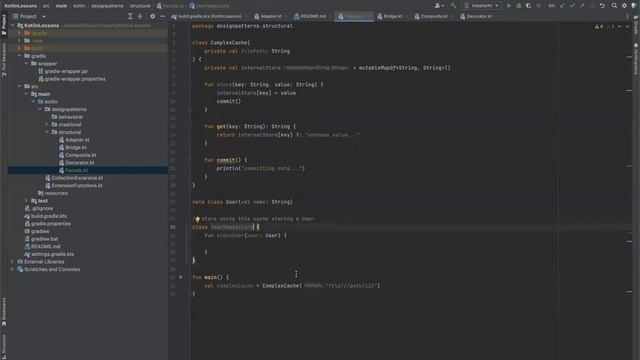Click the intention light bulb in the editor
This screenshot has height=360, width=640.
(x=197, y=219)
